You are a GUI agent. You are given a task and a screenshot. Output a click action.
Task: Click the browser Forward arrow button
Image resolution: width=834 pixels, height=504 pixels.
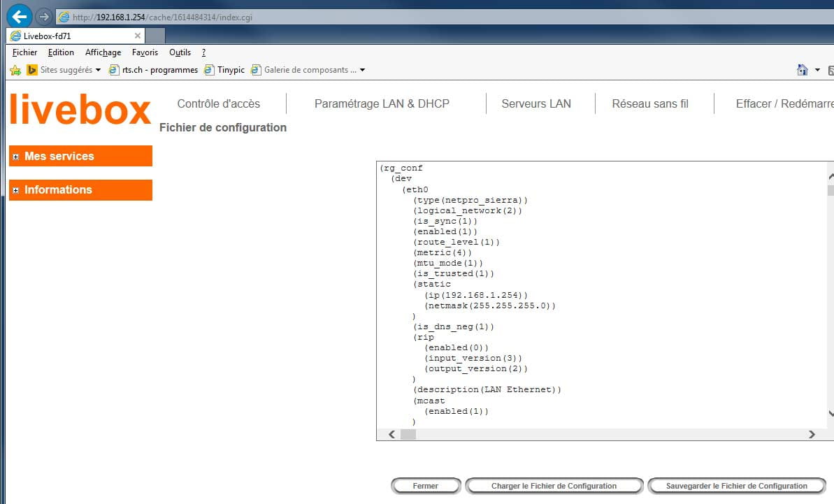click(x=43, y=17)
